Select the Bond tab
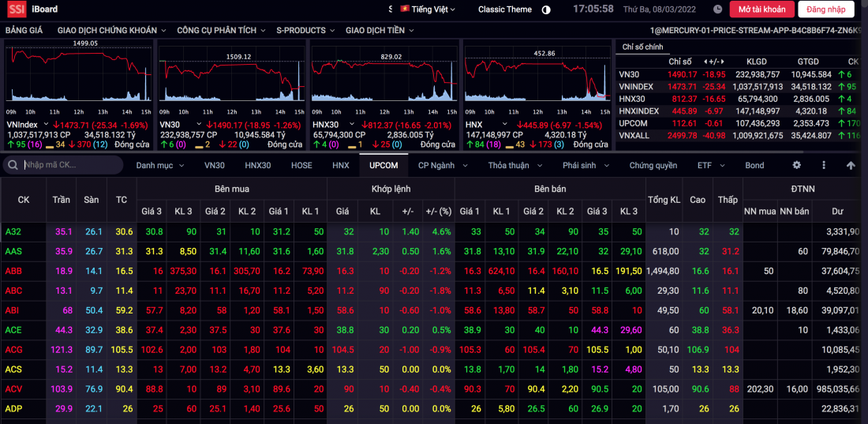The image size is (868, 424). coord(754,165)
